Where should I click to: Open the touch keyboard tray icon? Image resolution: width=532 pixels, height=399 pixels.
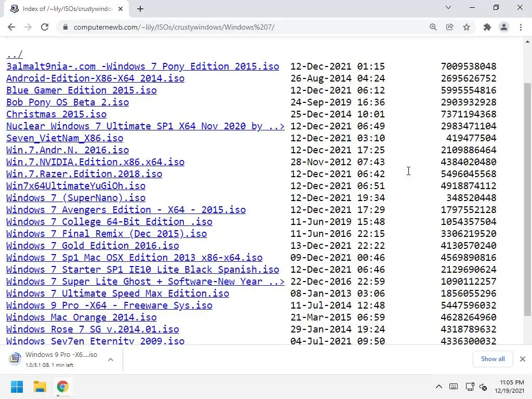pos(453,387)
